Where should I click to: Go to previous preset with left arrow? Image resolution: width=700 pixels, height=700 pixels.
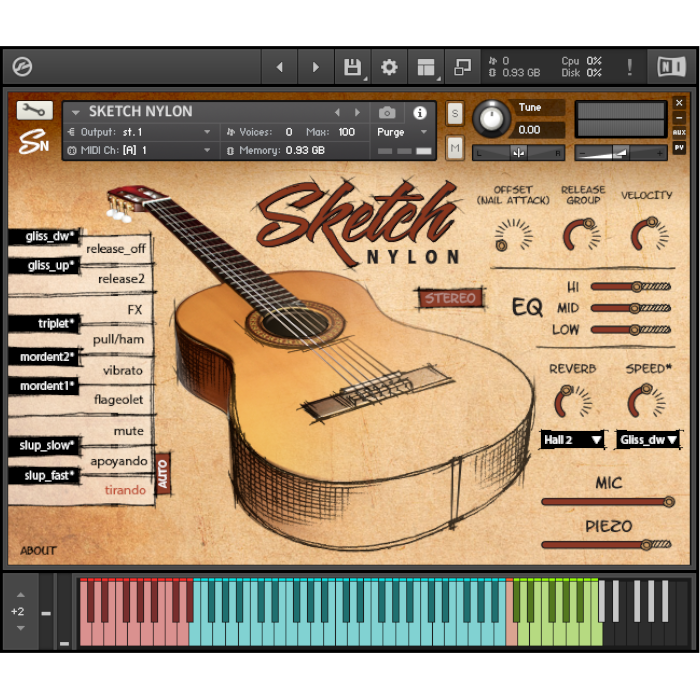click(280, 67)
